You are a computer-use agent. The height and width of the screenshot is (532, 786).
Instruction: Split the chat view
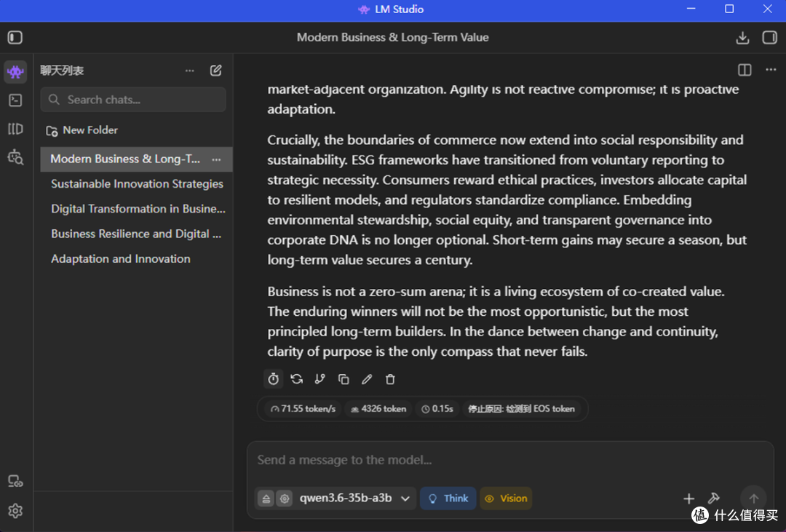(745, 70)
